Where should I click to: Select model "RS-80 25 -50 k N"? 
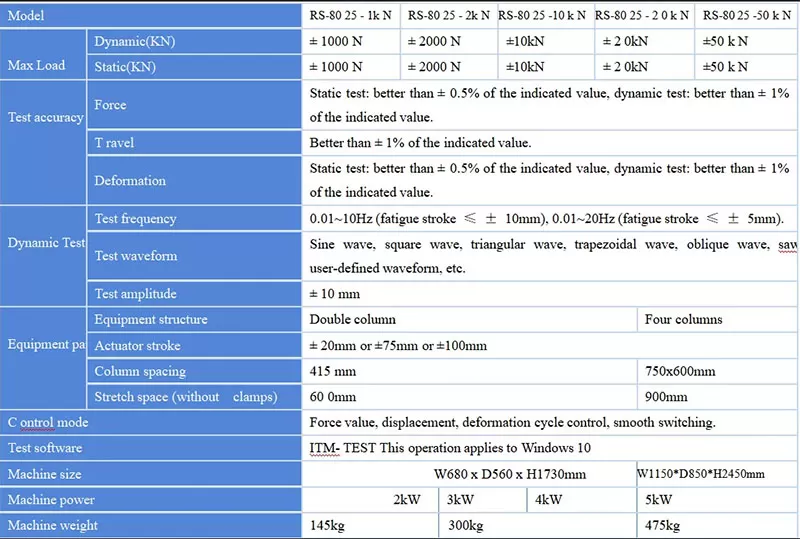click(747, 16)
